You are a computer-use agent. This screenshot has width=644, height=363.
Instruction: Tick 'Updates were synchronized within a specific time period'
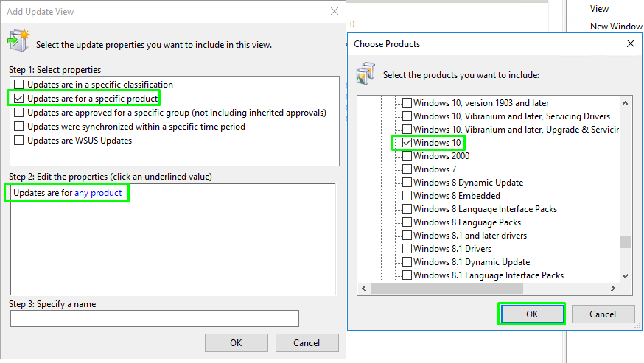click(x=19, y=127)
